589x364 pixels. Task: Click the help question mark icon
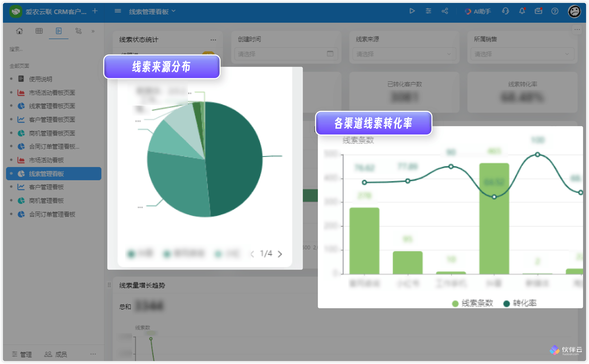point(555,11)
